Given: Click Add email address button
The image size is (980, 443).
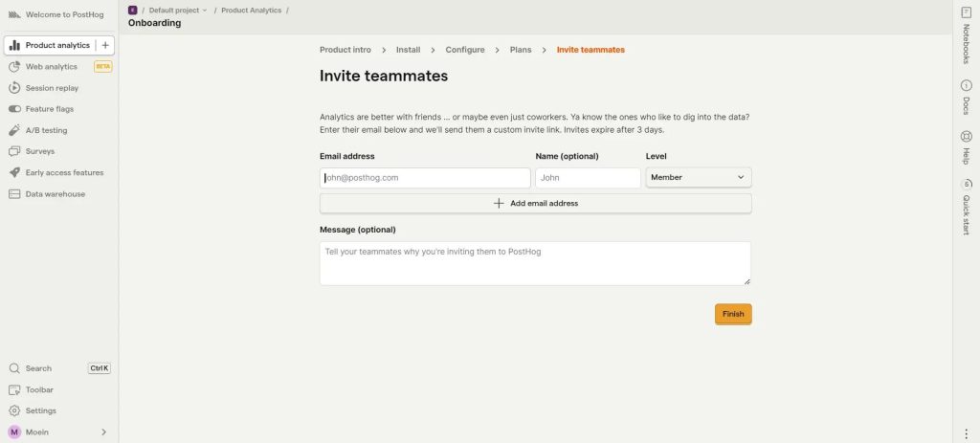Looking at the screenshot, I should [x=536, y=203].
